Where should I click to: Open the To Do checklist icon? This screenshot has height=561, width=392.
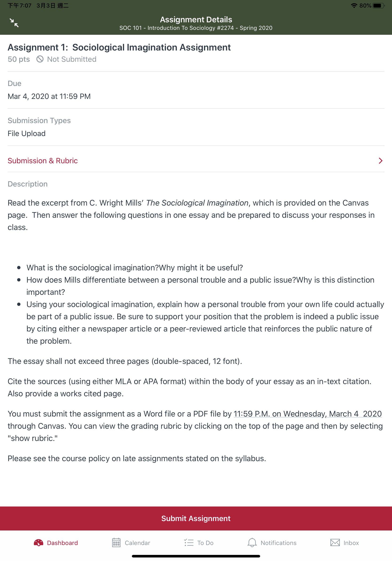coord(189,543)
